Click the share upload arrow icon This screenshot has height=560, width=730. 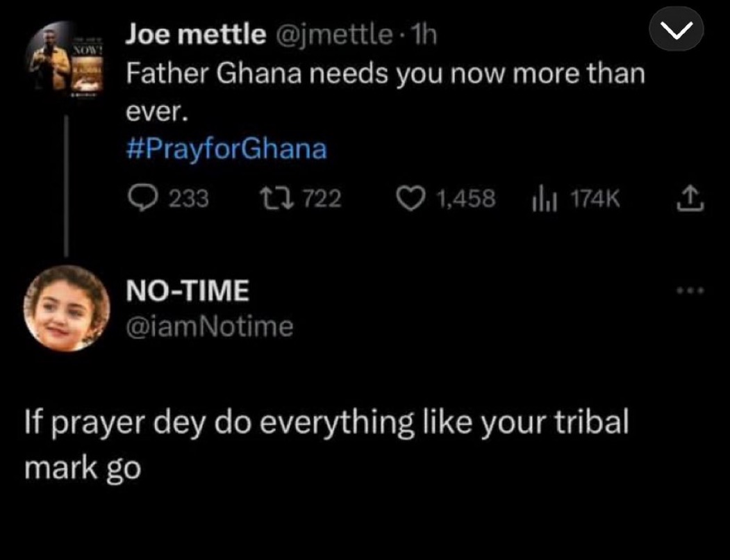688,199
